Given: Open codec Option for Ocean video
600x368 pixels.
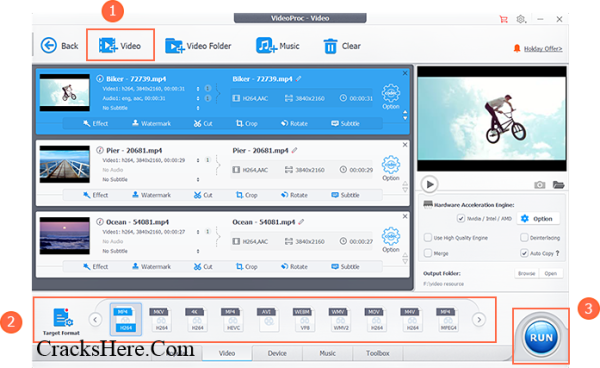Looking at the screenshot, I should (x=391, y=239).
